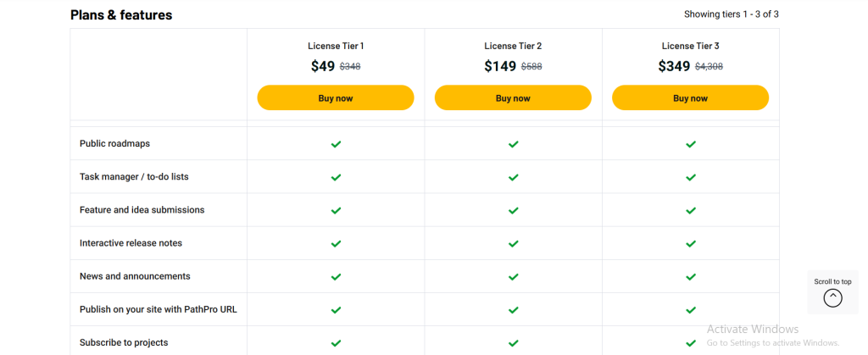This screenshot has height=355, width=868.
Task: Click Buy now for License Tier 1
Action: click(x=336, y=98)
